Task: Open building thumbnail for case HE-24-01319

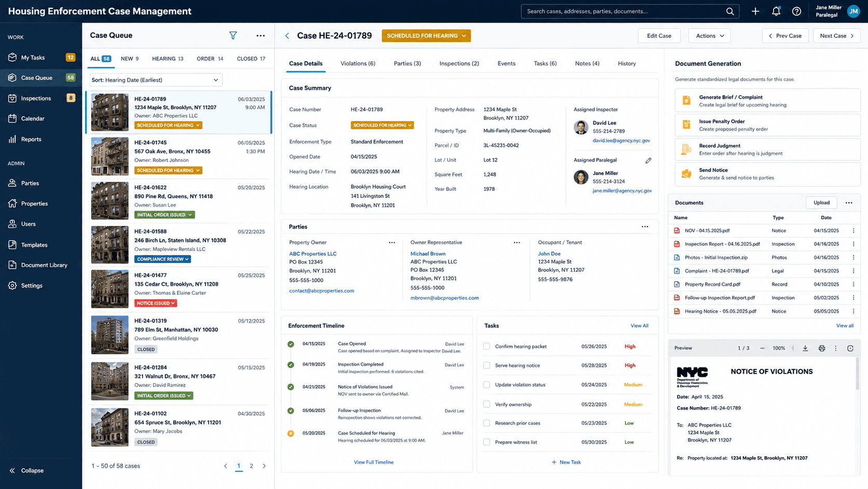Action: click(110, 335)
